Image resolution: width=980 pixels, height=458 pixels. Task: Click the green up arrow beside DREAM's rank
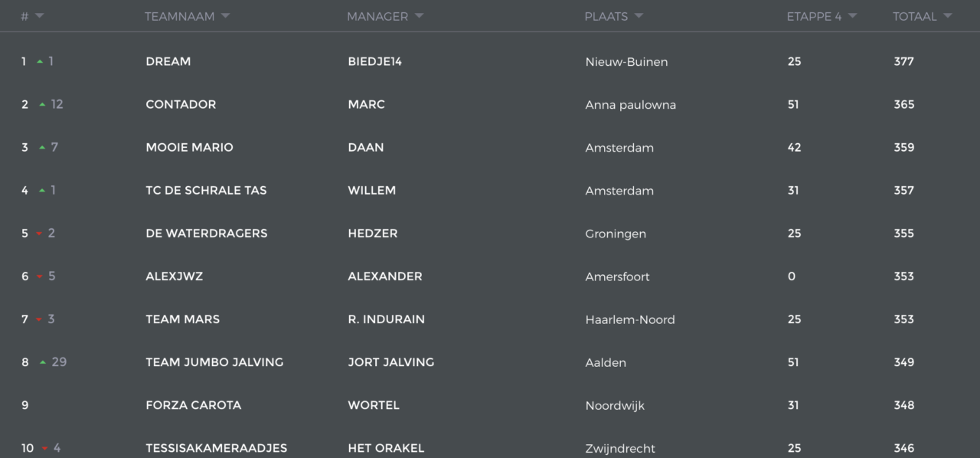[x=40, y=62]
